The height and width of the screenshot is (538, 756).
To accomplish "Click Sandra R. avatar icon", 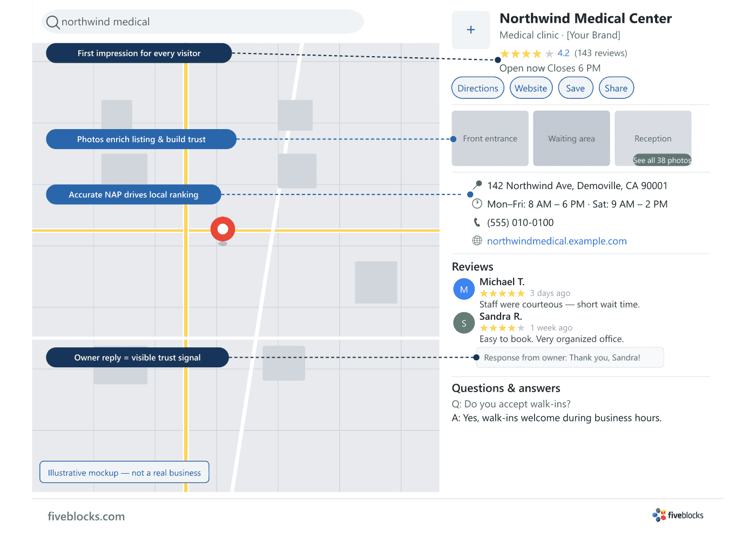I will point(464,323).
